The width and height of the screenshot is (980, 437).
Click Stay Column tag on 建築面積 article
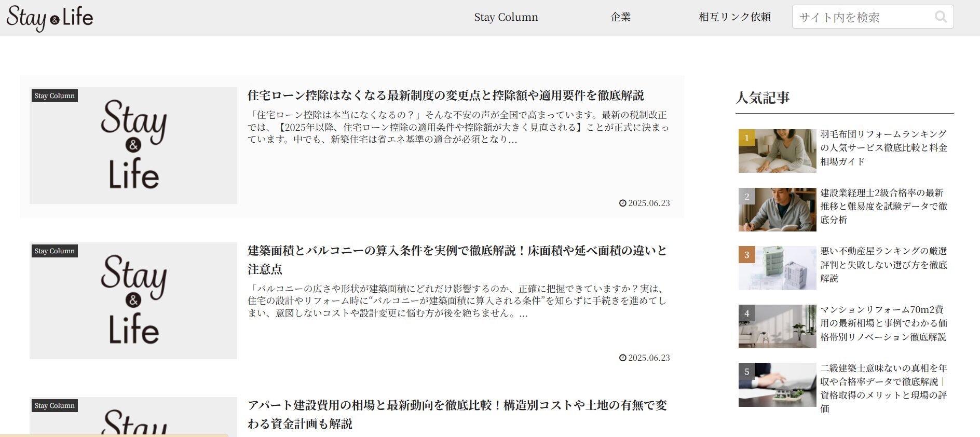(55, 251)
